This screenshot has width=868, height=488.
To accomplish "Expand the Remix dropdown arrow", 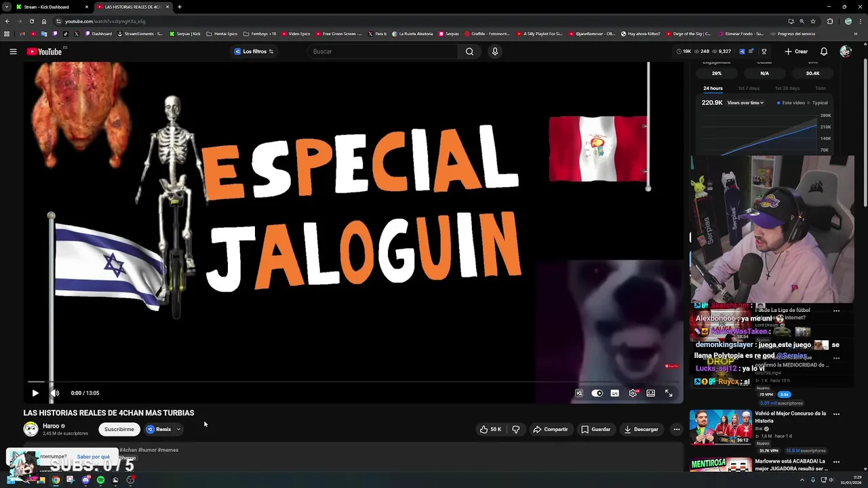I will (x=178, y=429).
